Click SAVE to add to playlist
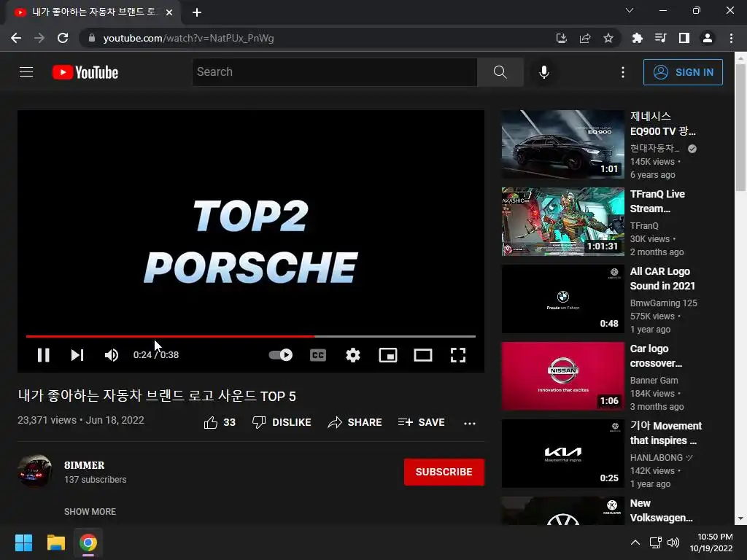The width and height of the screenshot is (747, 560). 421,422
